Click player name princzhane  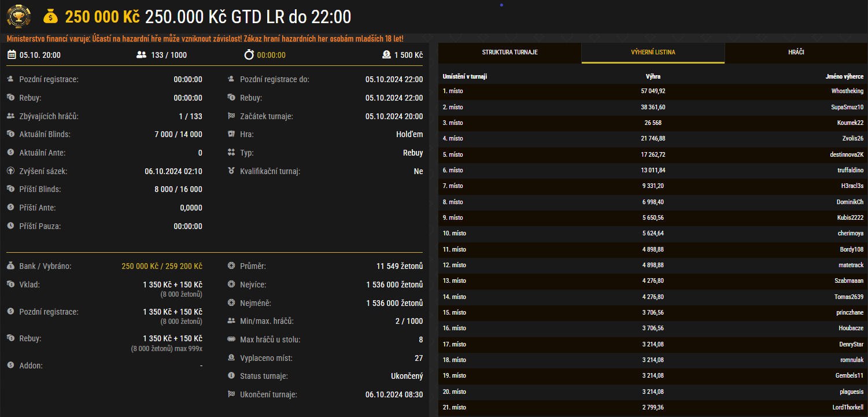coord(849,312)
